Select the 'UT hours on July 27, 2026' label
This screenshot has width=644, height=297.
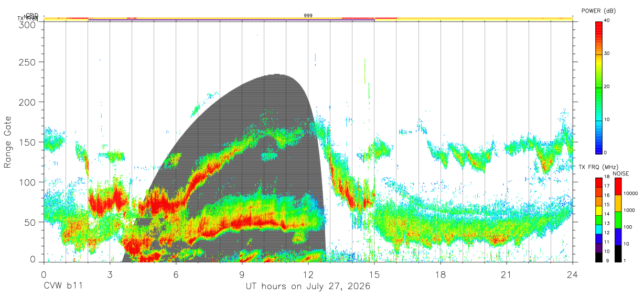[x=308, y=287]
